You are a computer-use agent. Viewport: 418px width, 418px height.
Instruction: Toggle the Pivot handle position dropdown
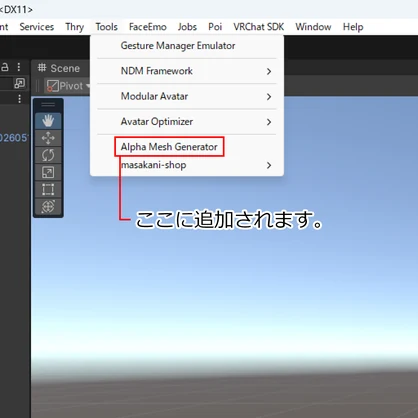[68, 86]
